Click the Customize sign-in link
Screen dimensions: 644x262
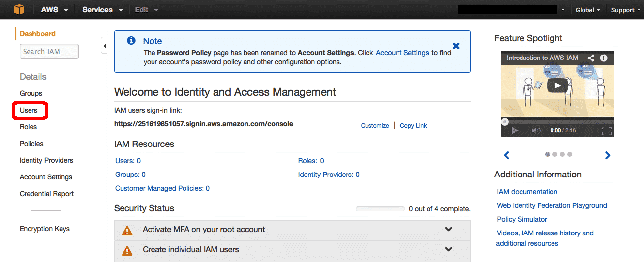pos(375,126)
